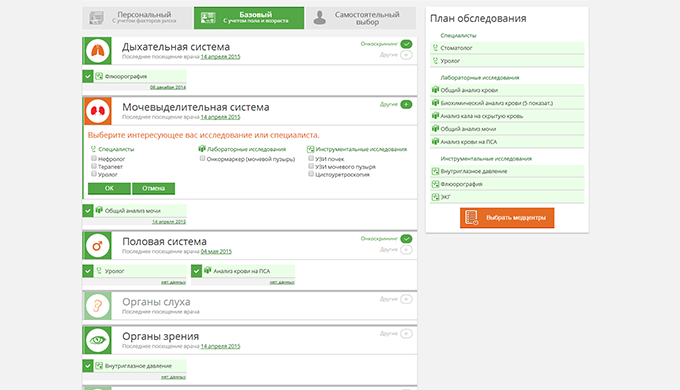Select Стоматолог in План обследования
The width and height of the screenshot is (680, 390).
click(x=507, y=48)
